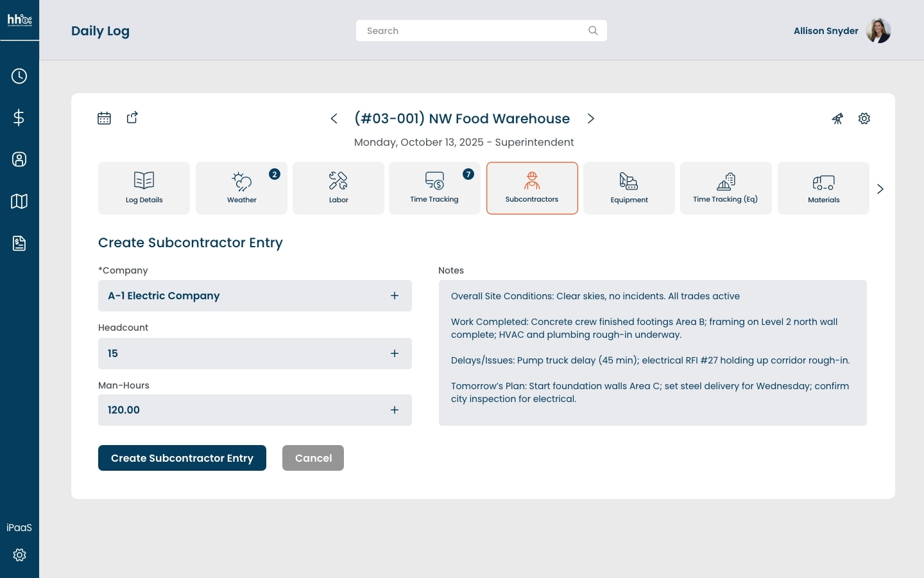Open the clock icon in left sidebar
This screenshot has height=578, width=924.
19,76
